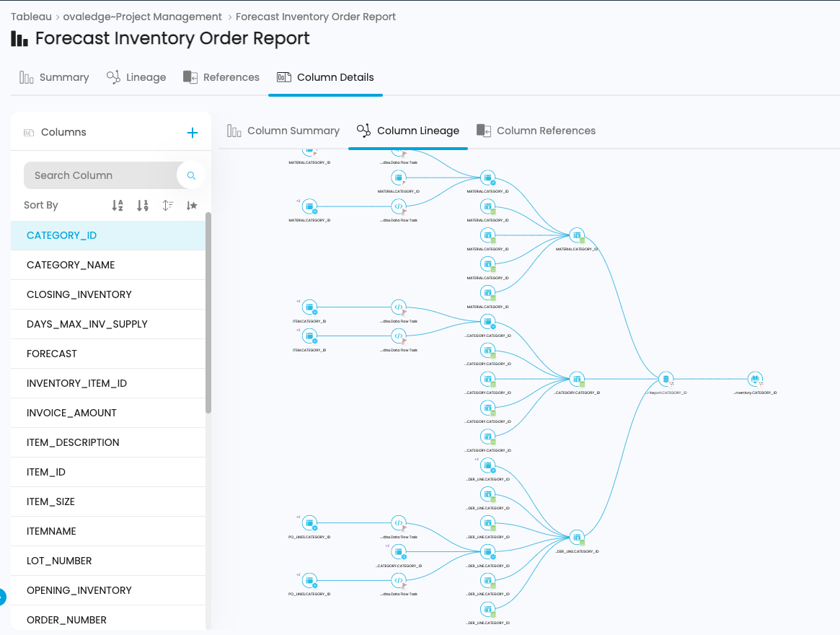Click the plus button to add a column

tap(193, 132)
